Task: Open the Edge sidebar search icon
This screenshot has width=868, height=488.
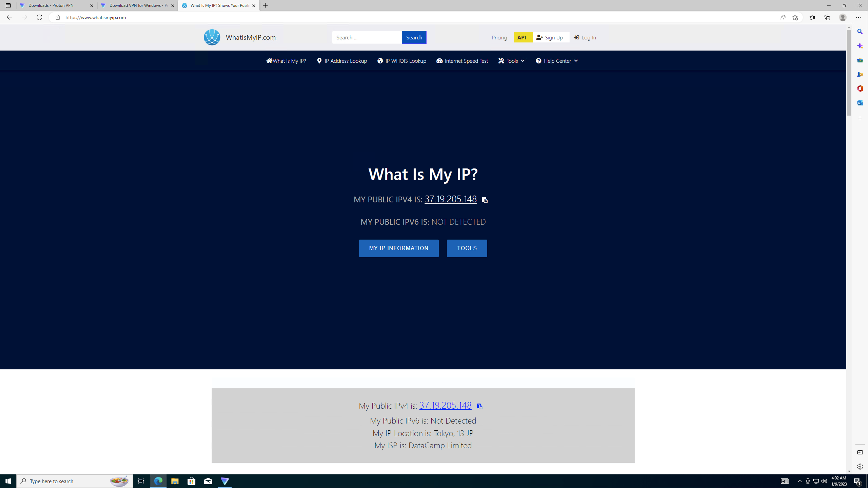Action: [x=860, y=32]
